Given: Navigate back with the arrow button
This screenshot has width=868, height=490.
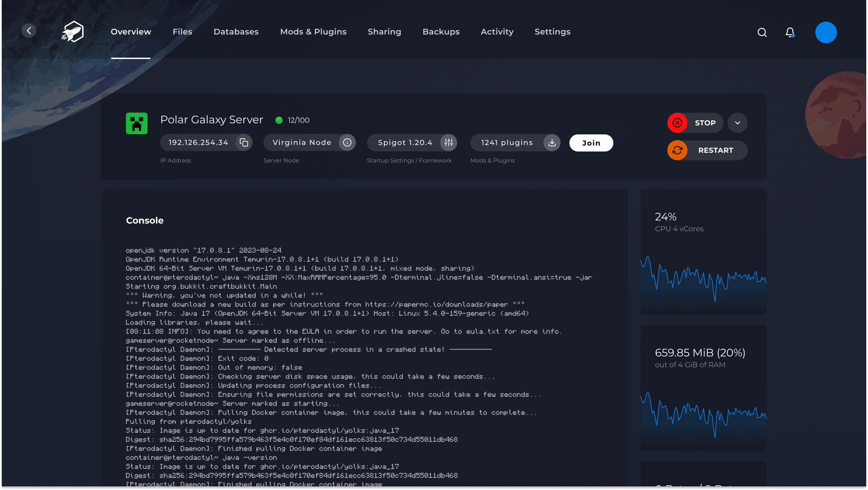Looking at the screenshot, I should 29,30.
